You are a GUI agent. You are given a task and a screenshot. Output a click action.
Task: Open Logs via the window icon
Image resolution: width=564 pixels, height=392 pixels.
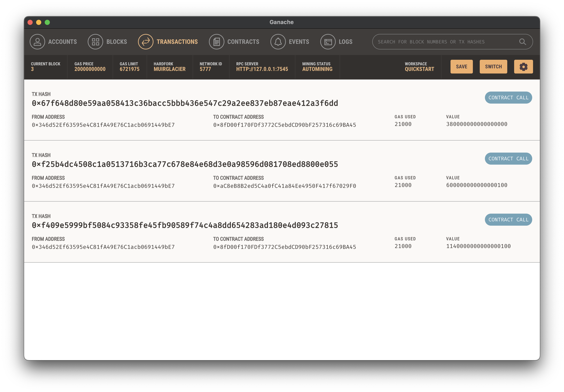[x=328, y=41]
